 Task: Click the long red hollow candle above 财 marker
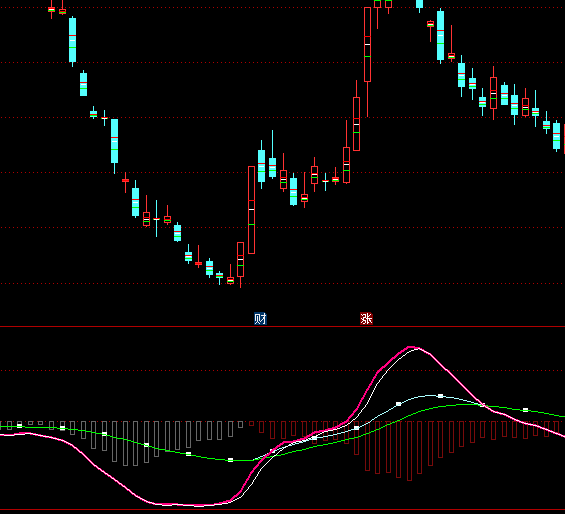coord(252,210)
